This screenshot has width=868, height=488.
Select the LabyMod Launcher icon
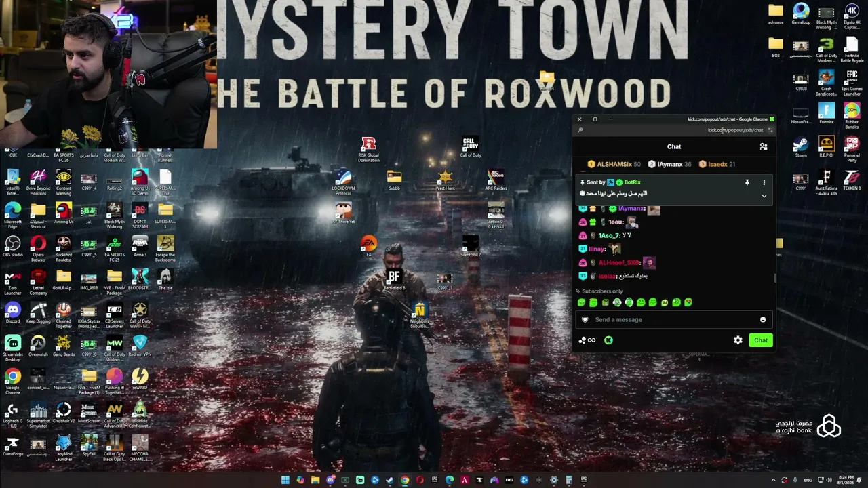(x=63, y=448)
